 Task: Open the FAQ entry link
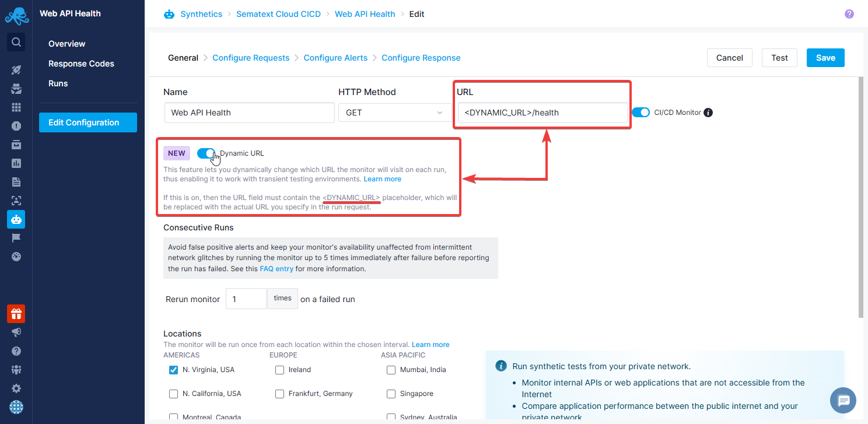[x=276, y=269]
